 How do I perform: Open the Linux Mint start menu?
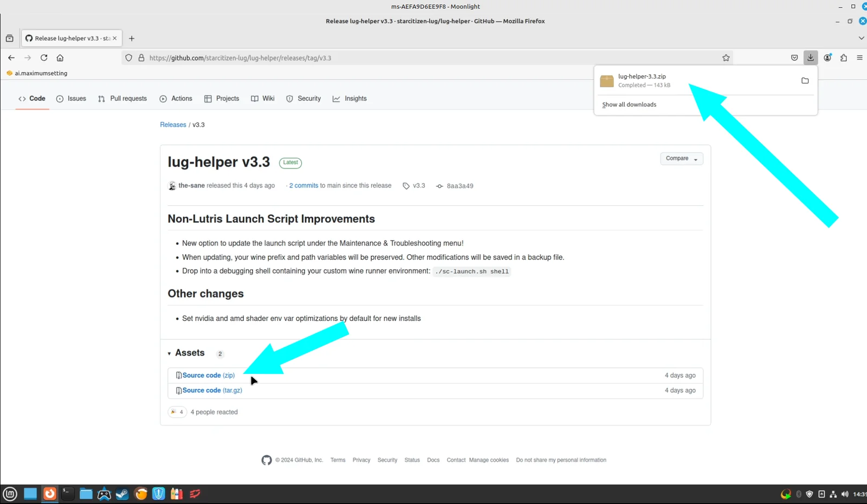coord(10,494)
